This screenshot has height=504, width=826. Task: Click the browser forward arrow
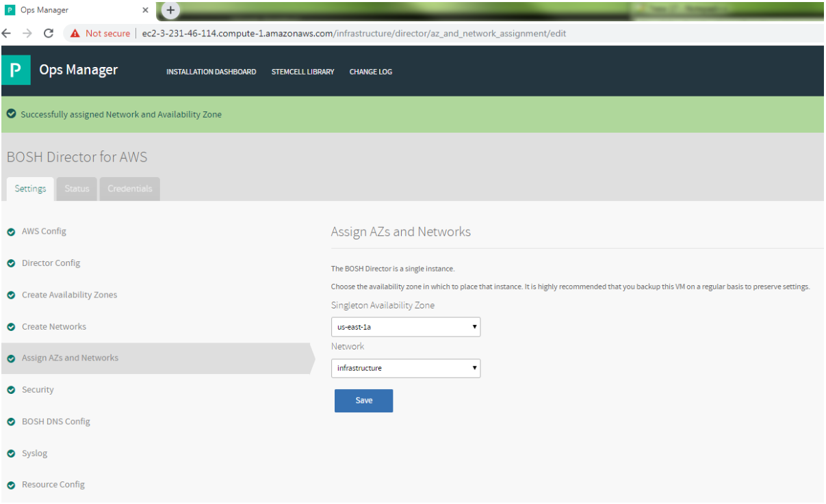pyautogui.click(x=27, y=33)
